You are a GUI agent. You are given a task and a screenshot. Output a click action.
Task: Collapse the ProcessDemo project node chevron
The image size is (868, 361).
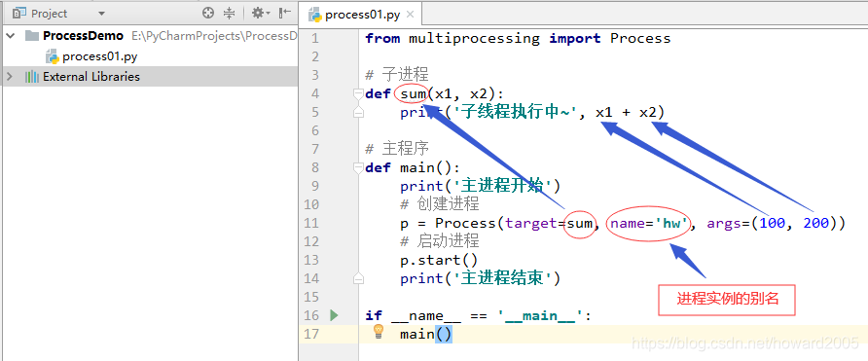10,36
